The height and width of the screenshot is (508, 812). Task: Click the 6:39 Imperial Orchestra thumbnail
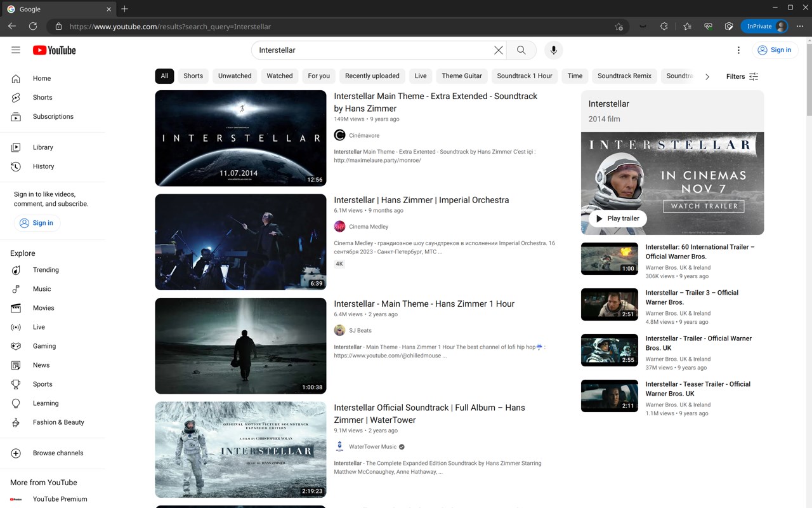point(240,242)
